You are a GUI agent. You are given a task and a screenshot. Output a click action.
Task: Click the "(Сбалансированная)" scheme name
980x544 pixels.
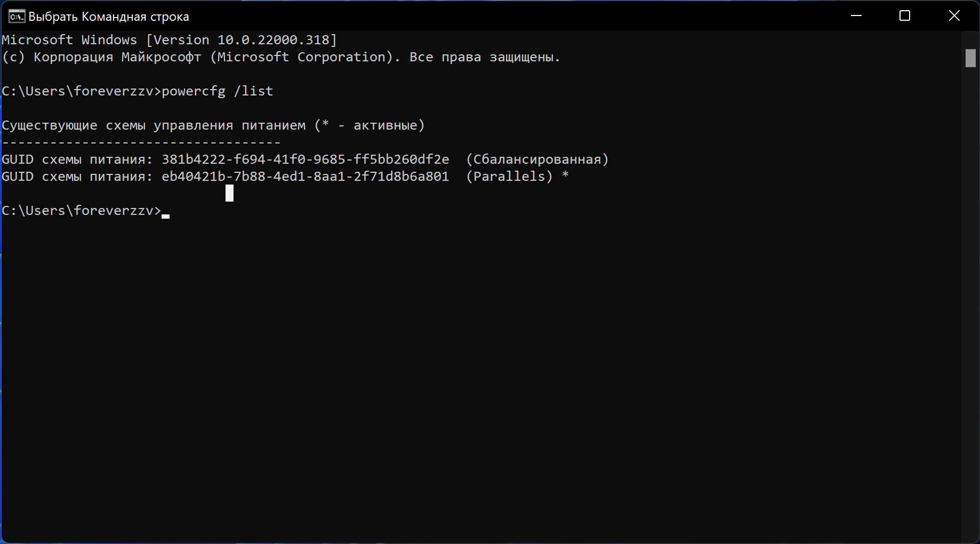coord(537,159)
